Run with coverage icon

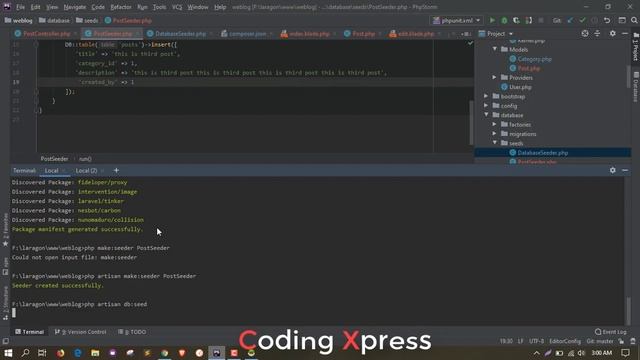pos(516,20)
